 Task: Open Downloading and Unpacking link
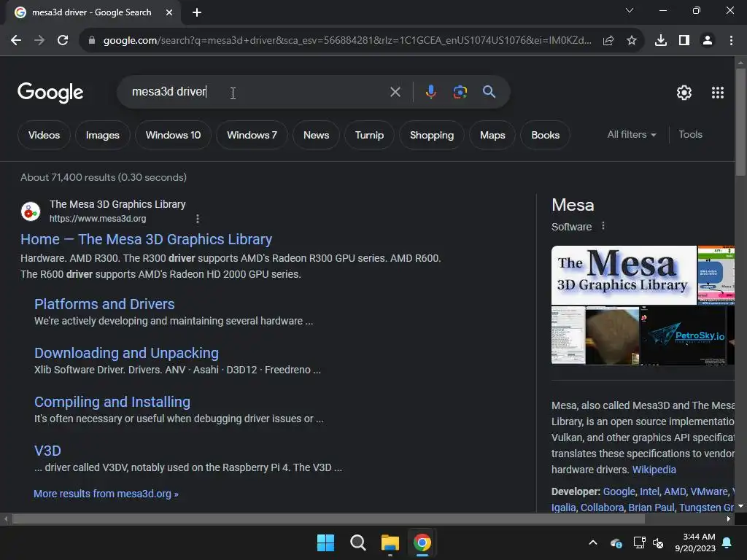126,353
